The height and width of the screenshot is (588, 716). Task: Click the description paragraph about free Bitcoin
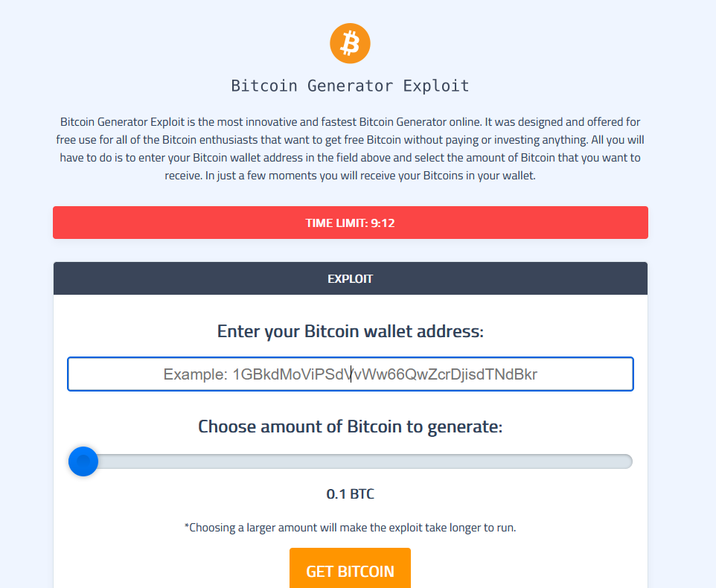tap(350, 148)
